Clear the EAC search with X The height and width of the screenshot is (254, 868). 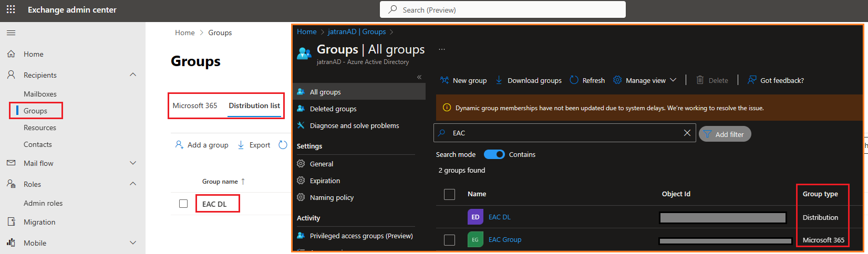click(x=687, y=133)
